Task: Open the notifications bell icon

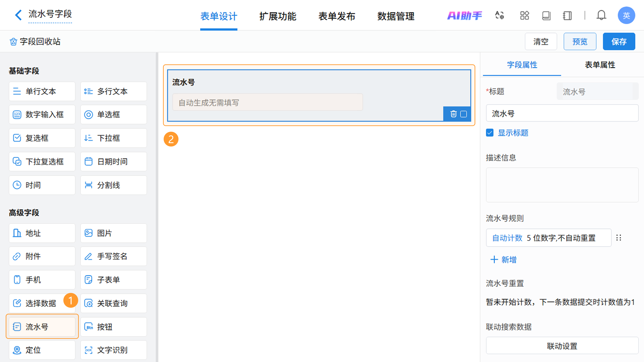Action: coord(601,15)
